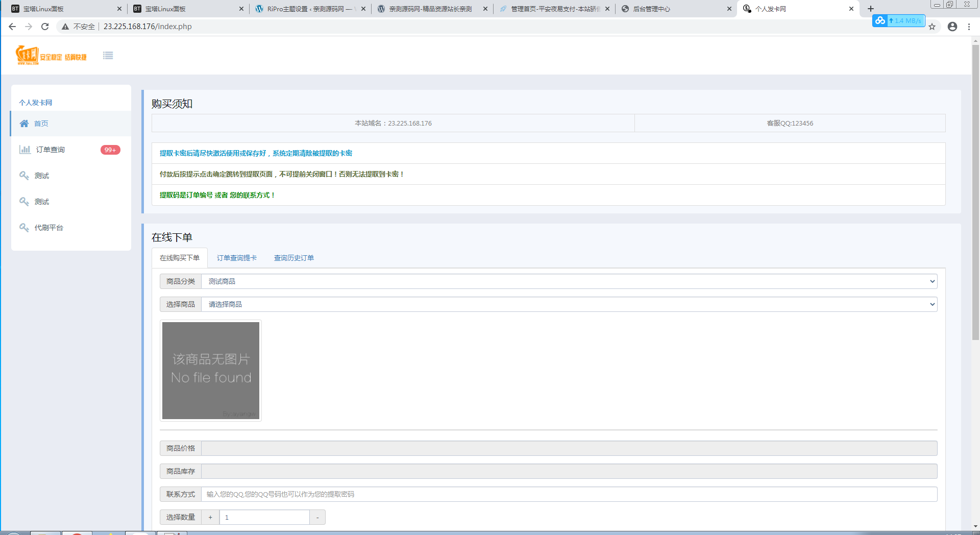This screenshot has width=980, height=535.
Task: Click the page vertical scrollbar thumb
Action: pyautogui.click(x=975, y=192)
